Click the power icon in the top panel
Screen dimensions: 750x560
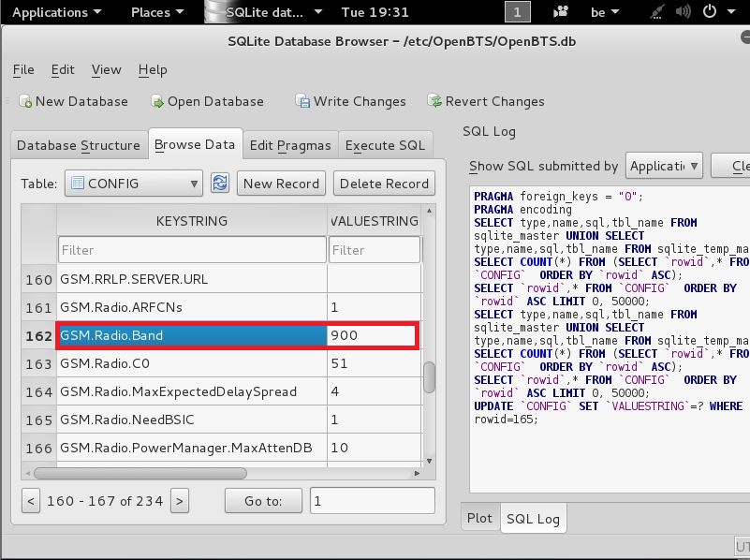(710, 11)
